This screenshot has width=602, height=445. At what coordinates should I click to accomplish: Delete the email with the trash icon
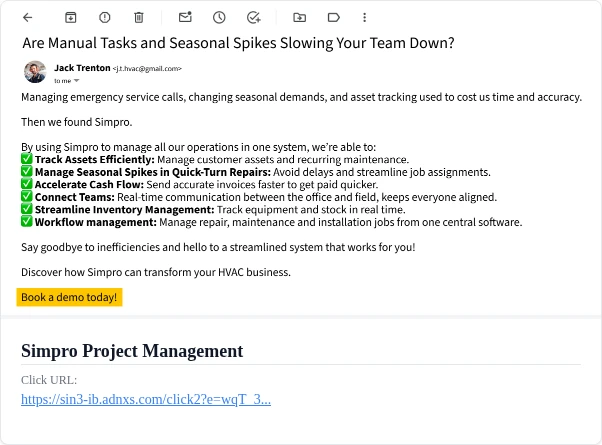click(139, 18)
